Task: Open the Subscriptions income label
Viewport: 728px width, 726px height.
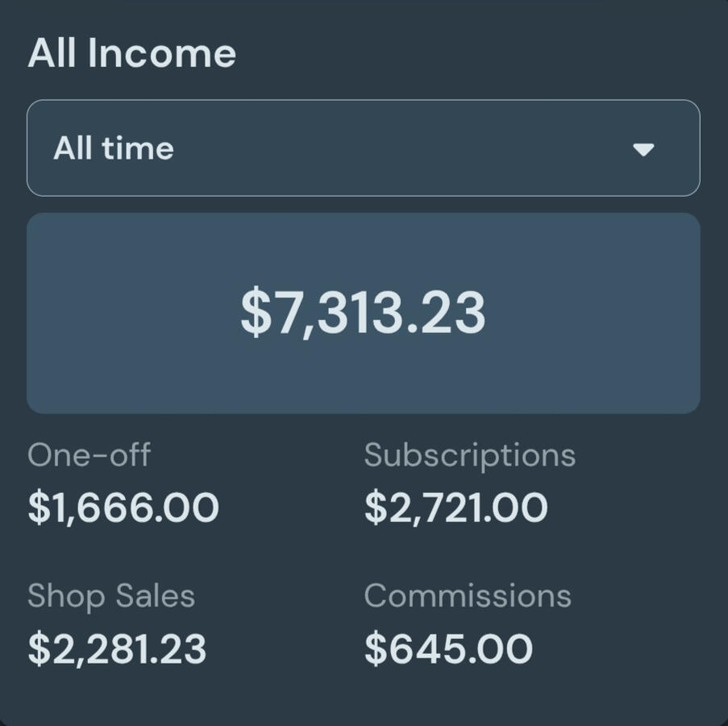Action: (469, 455)
